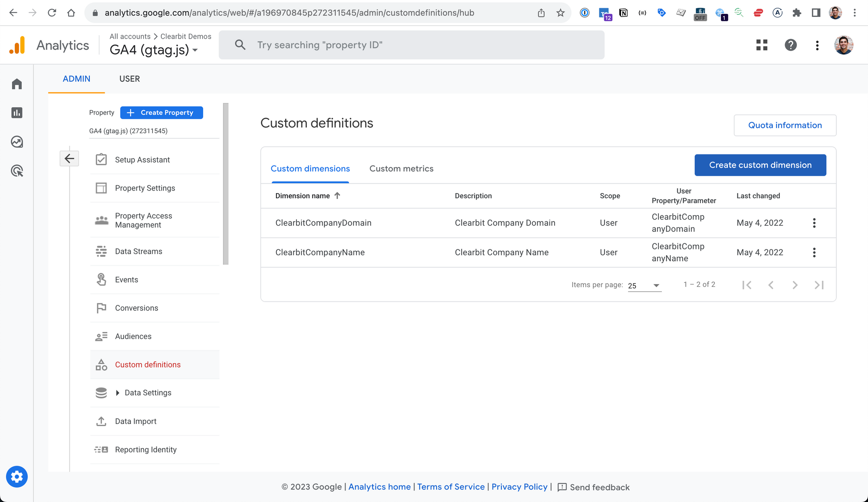Click the 1Password extension icon

coord(585,13)
